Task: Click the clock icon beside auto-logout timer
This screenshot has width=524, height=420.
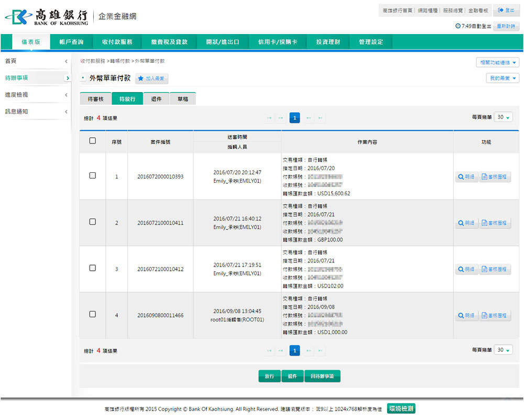Action: click(x=458, y=26)
